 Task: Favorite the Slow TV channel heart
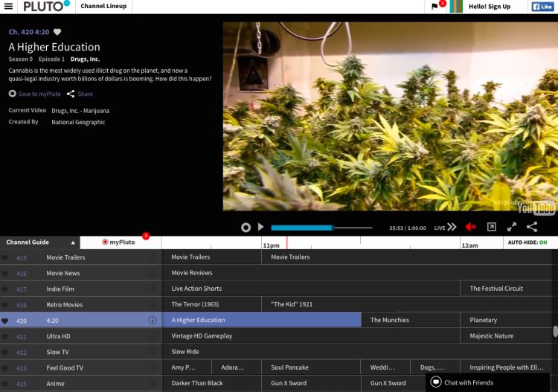pos(4,353)
